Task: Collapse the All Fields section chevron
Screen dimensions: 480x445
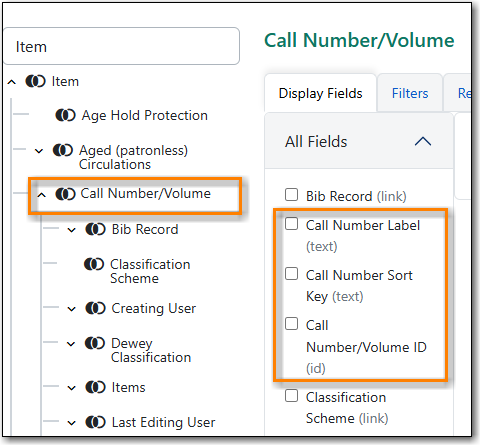Action: tap(423, 142)
